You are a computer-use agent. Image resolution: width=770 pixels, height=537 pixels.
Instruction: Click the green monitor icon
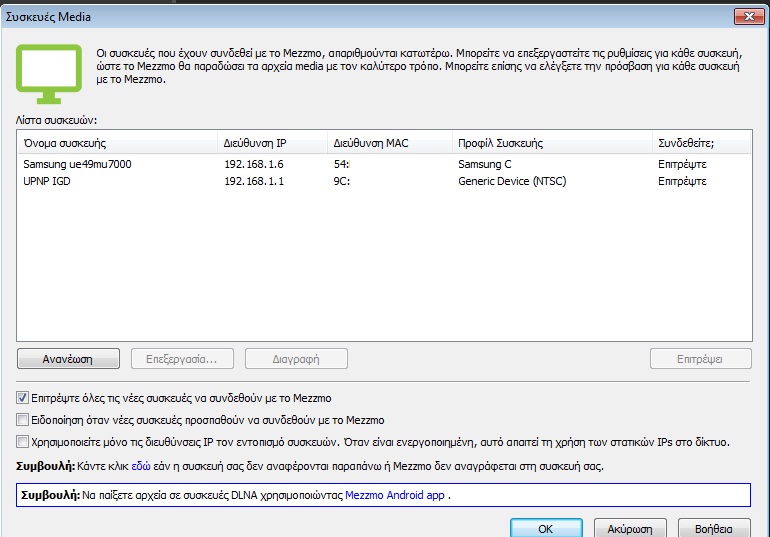coord(49,74)
